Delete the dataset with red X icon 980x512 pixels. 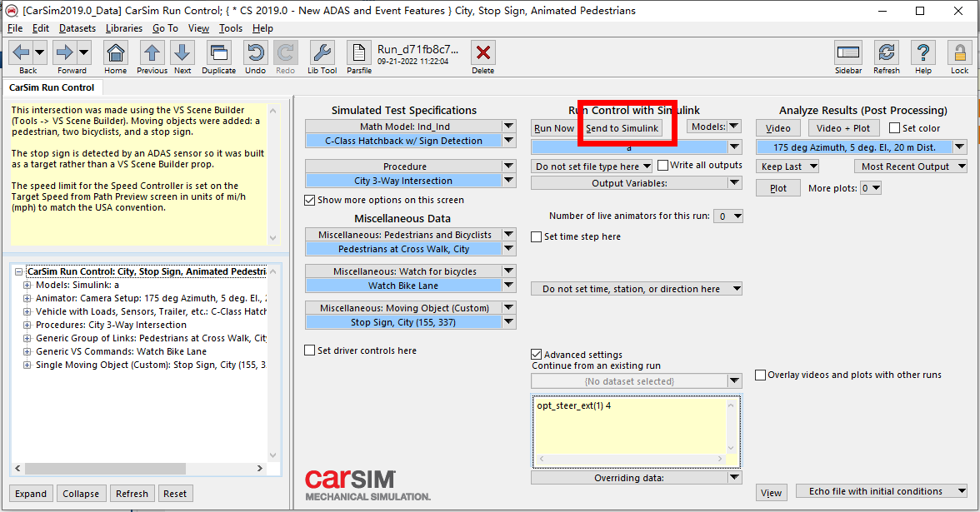(483, 52)
